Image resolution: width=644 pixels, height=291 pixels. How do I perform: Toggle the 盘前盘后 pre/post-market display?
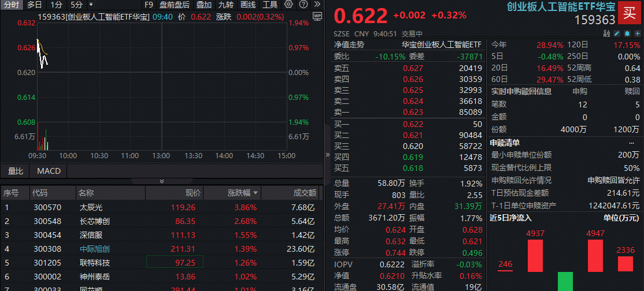tap(175, 5)
